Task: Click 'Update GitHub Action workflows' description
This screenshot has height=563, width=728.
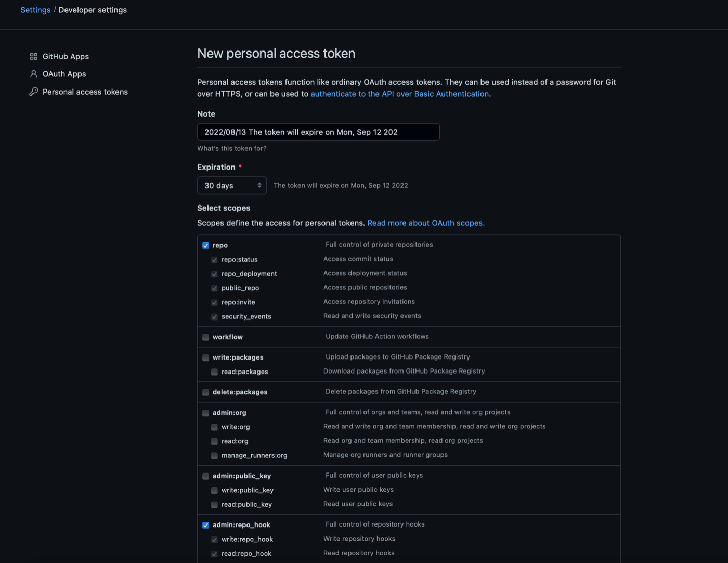Action: tap(377, 337)
